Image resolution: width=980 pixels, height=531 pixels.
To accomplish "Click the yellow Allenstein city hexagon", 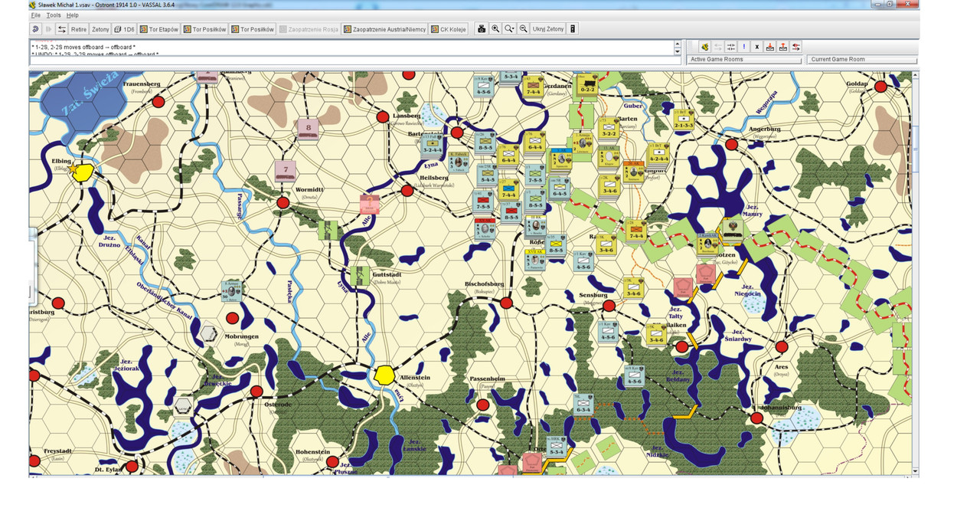I will [385, 375].
